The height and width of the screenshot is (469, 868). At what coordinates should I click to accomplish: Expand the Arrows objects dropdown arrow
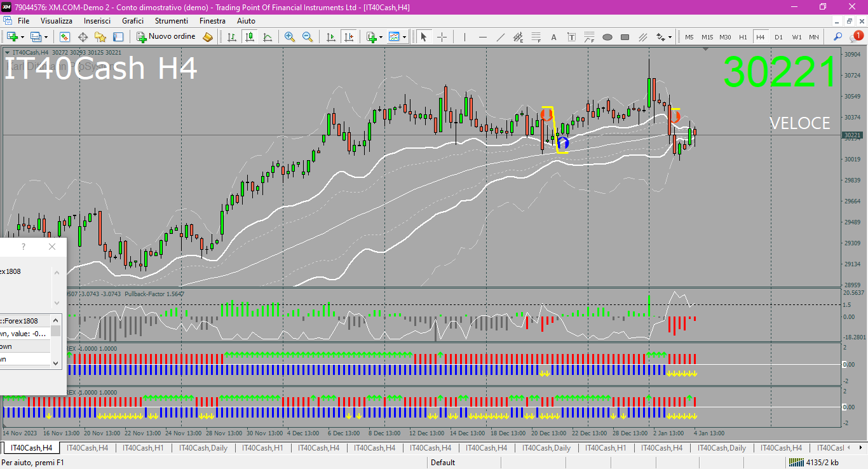(x=670, y=37)
